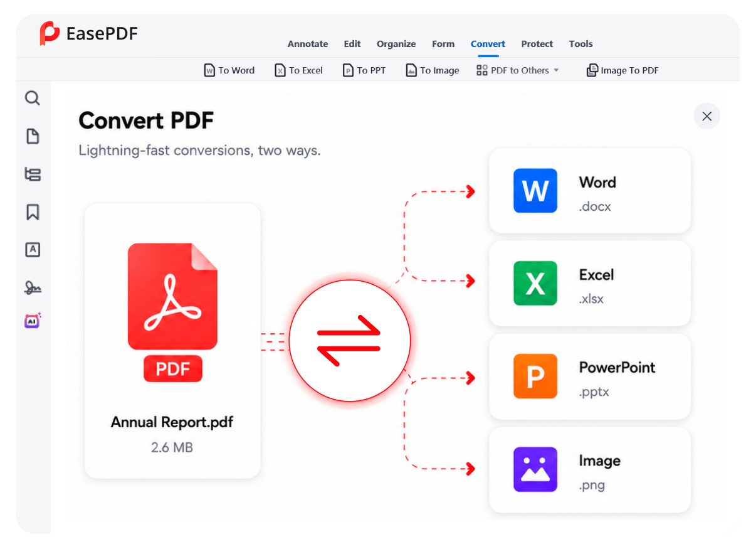Click the To PPT toolbar icon

point(348,70)
